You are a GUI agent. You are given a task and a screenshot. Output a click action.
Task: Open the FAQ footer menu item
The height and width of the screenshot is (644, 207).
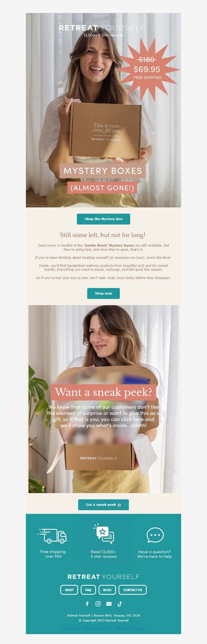tap(88, 590)
